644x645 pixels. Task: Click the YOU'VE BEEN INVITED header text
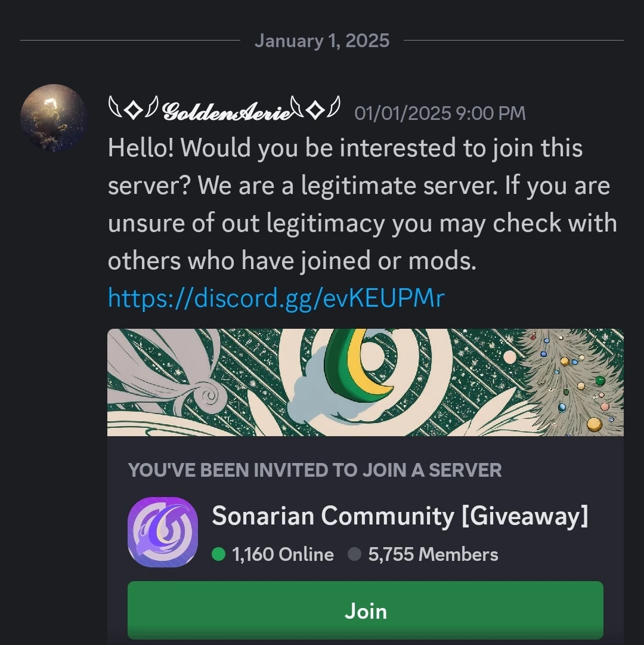314,470
